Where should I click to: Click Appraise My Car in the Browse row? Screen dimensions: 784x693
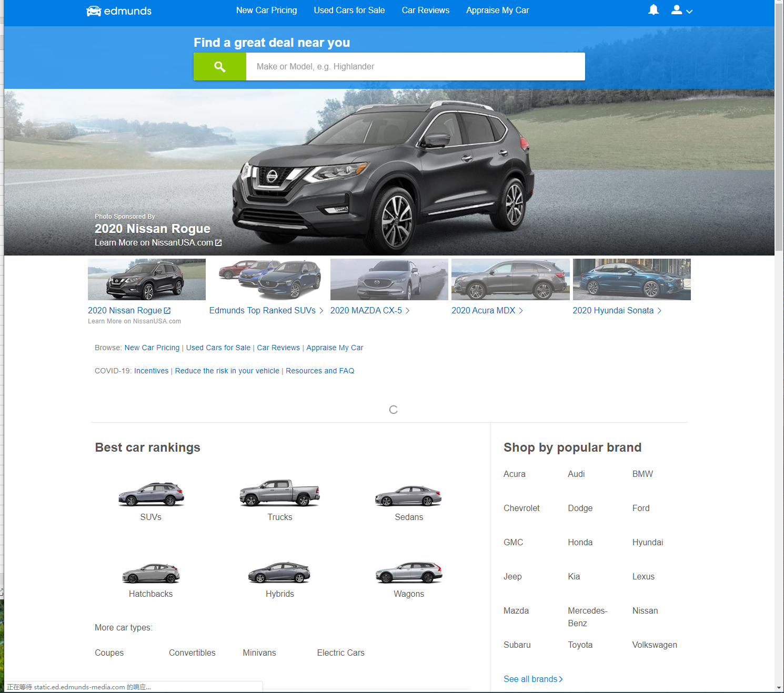pyautogui.click(x=335, y=348)
